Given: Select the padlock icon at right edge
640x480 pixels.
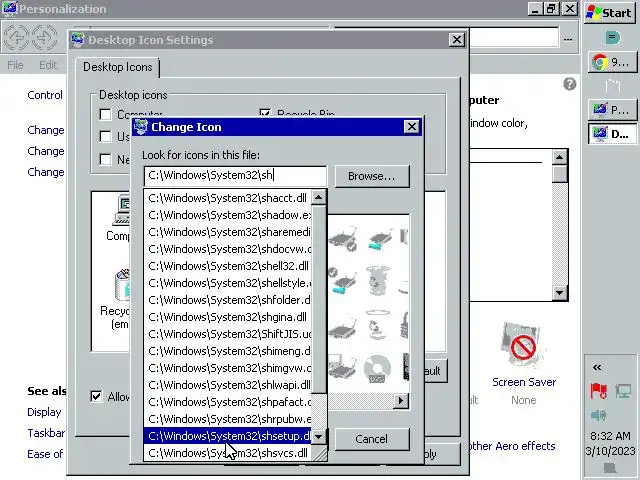Looking at the screenshot, I should [x=404, y=325].
